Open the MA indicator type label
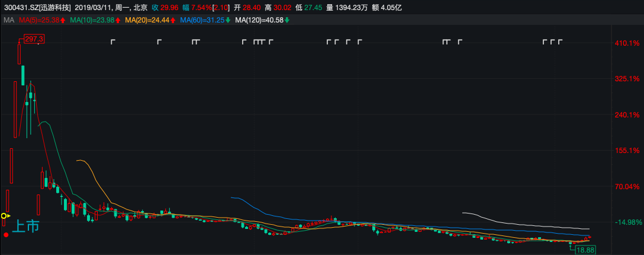Screen dimensions: 644x255 tap(8, 20)
